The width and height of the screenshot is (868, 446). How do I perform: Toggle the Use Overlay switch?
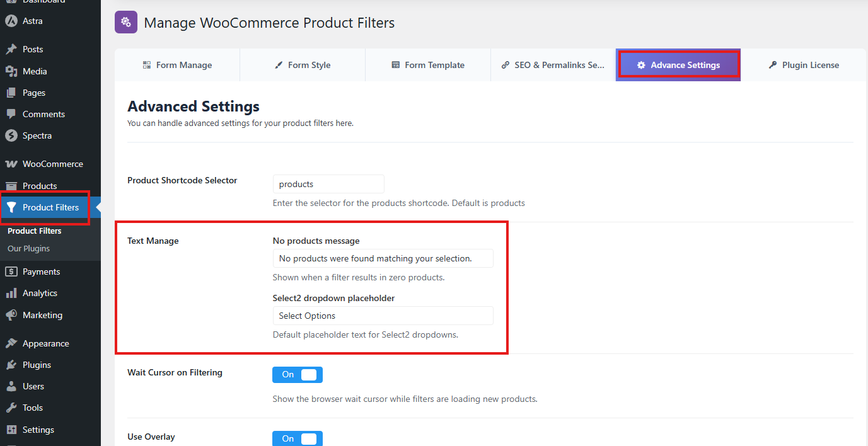point(298,438)
